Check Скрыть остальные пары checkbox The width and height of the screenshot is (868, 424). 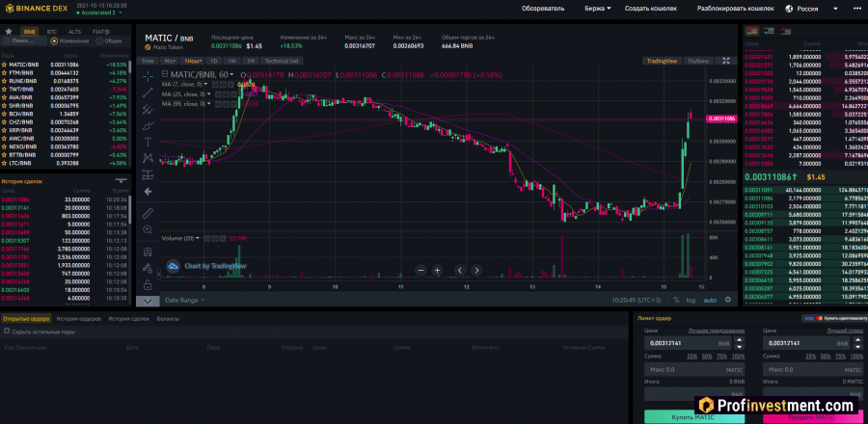point(7,331)
